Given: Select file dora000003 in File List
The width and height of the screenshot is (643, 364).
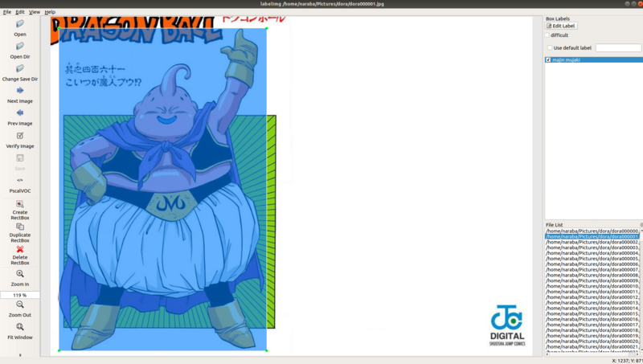Looking at the screenshot, I should [592, 247].
